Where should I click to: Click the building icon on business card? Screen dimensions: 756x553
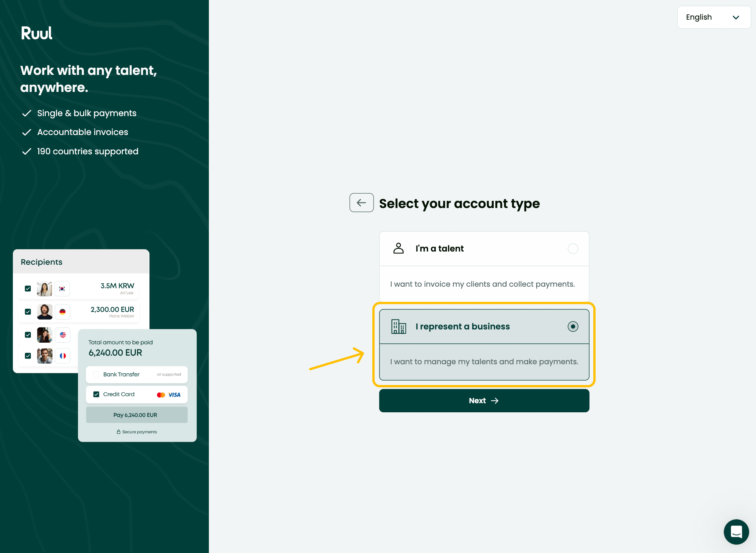[x=398, y=326]
